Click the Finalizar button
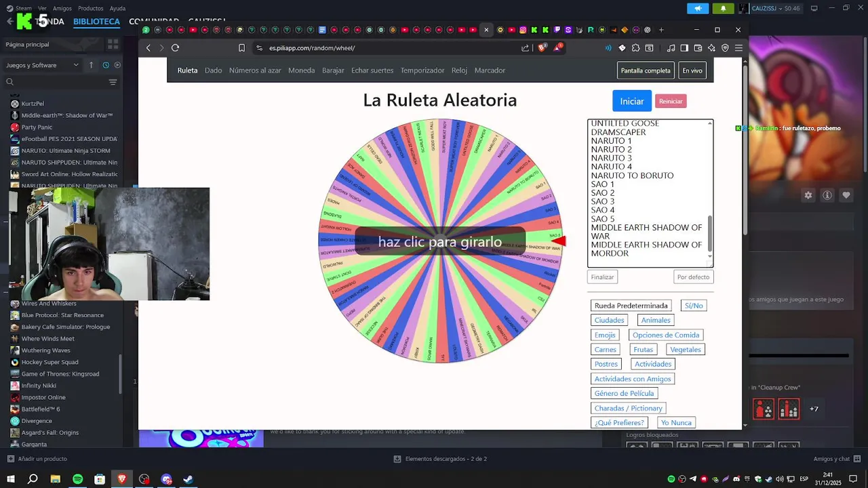The height and width of the screenshot is (488, 868). (x=602, y=277)
